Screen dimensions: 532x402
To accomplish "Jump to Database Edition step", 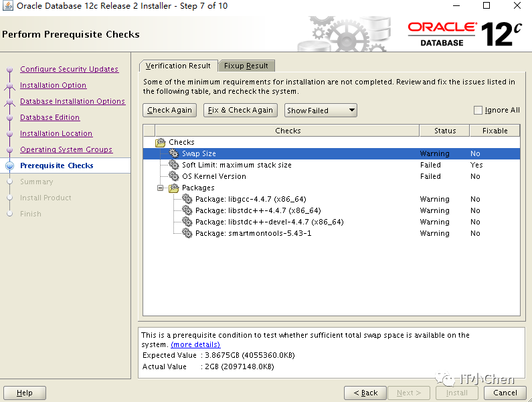I will [x=50, y=117].
